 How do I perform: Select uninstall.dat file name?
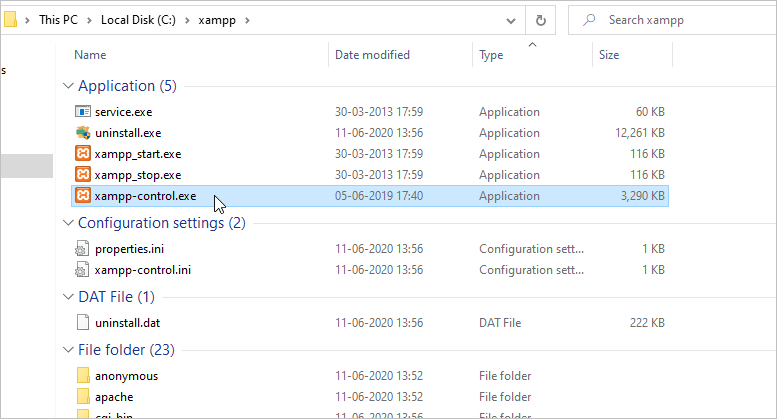(x=127, y=323)
